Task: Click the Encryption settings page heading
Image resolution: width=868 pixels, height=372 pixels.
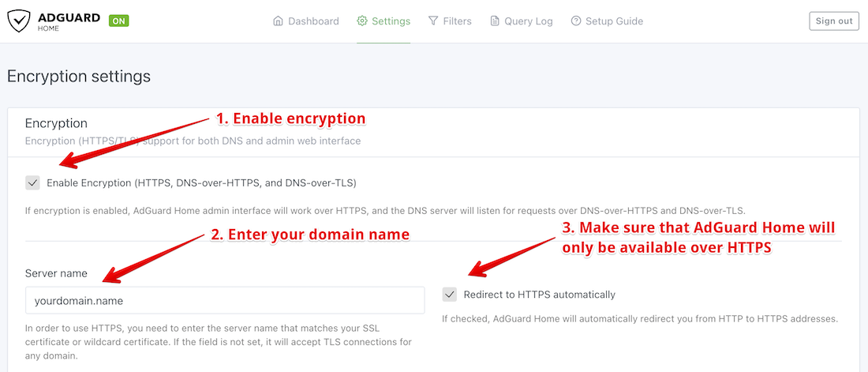Action: 79,77
